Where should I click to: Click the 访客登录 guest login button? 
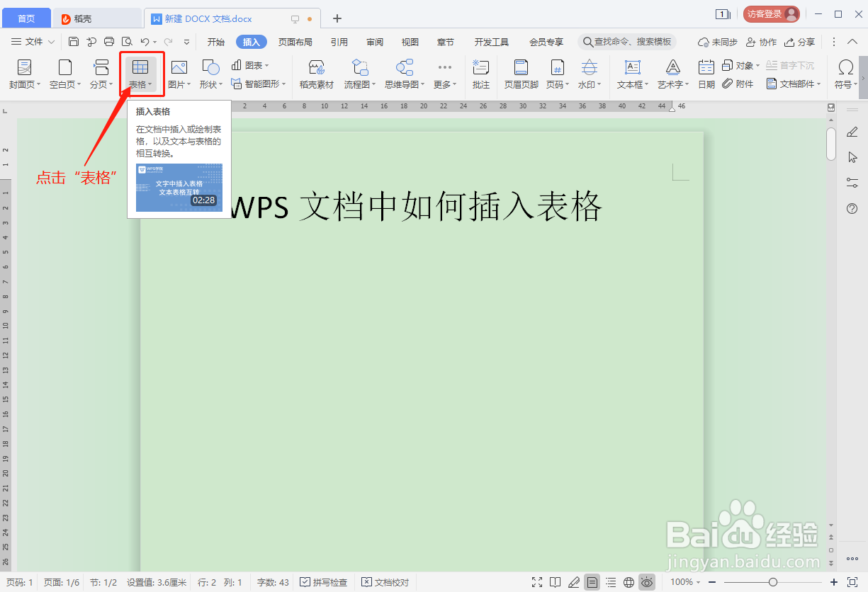click(x=772, y=13)
